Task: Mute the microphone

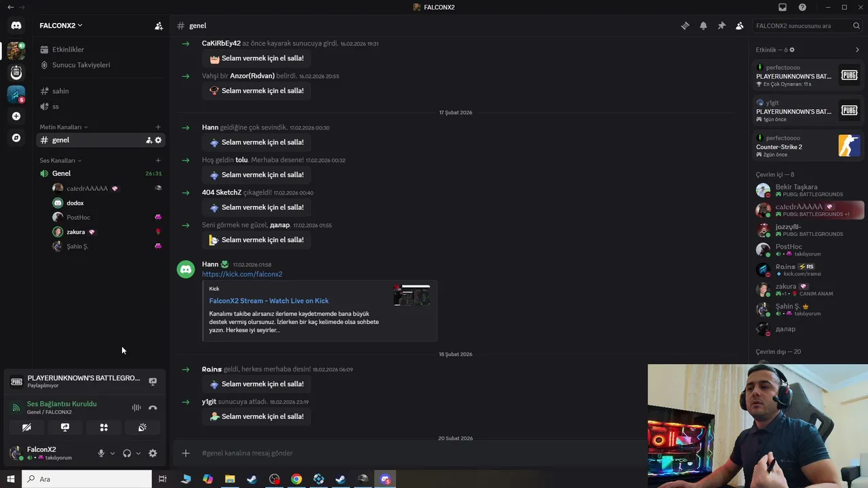Action: click(x=101, y=453)
